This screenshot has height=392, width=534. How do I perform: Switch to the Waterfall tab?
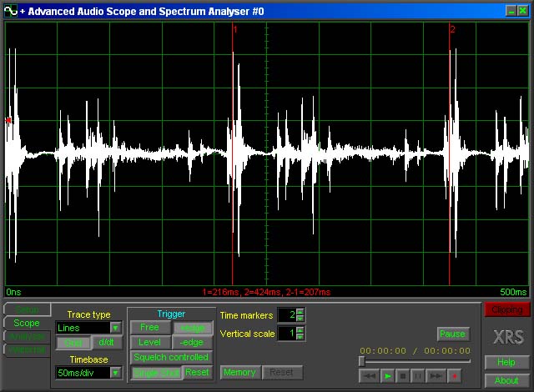pos(28,349)
